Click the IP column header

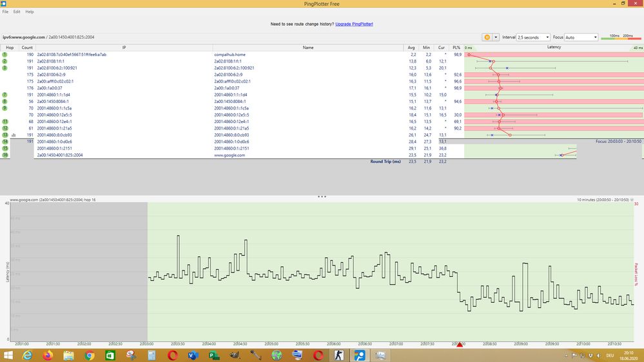coord(124,48)
